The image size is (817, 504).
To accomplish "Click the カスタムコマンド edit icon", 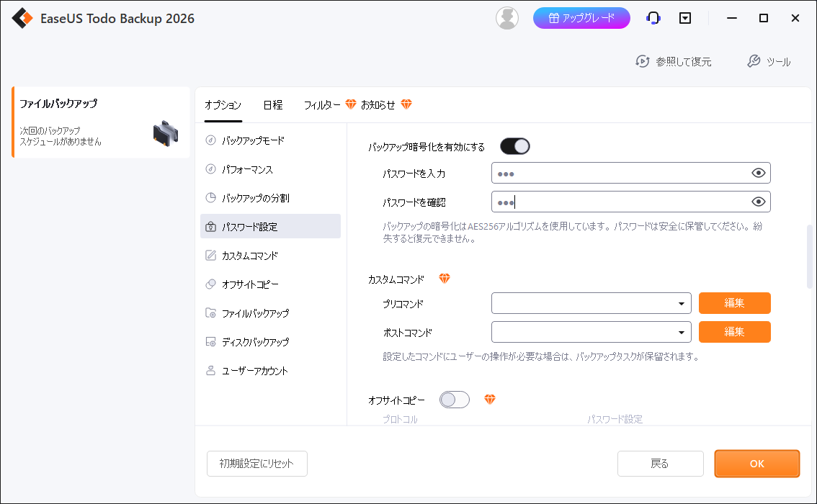I will point(210,255).
